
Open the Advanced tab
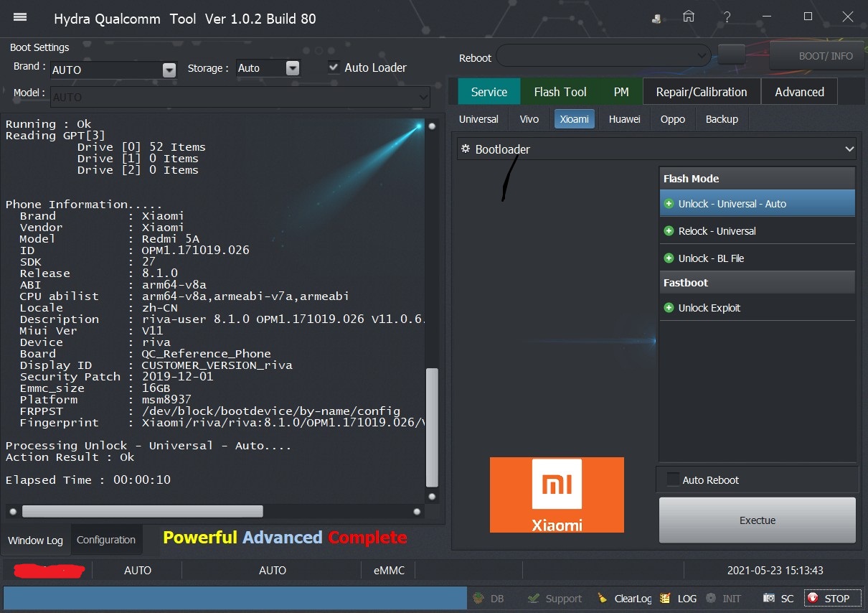pos(799,92)
